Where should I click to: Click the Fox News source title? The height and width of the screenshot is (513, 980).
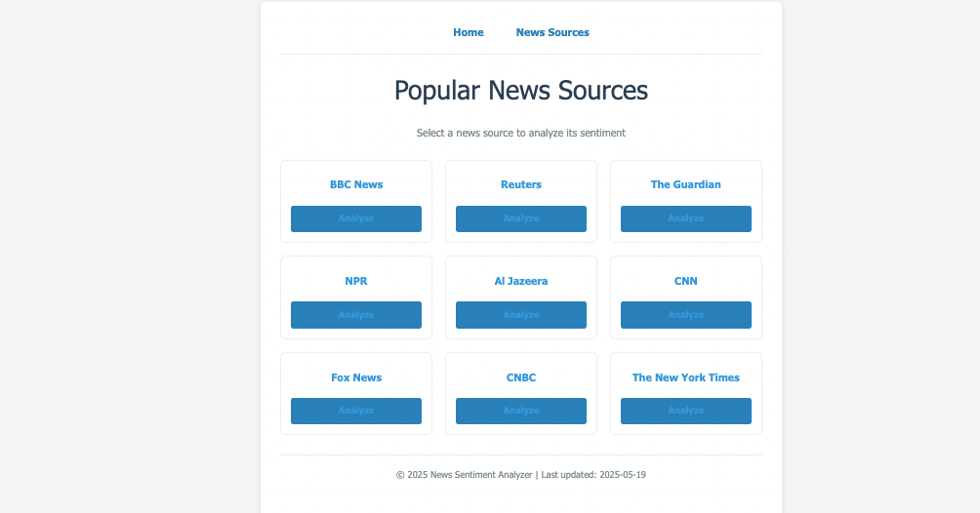point(356,377)
